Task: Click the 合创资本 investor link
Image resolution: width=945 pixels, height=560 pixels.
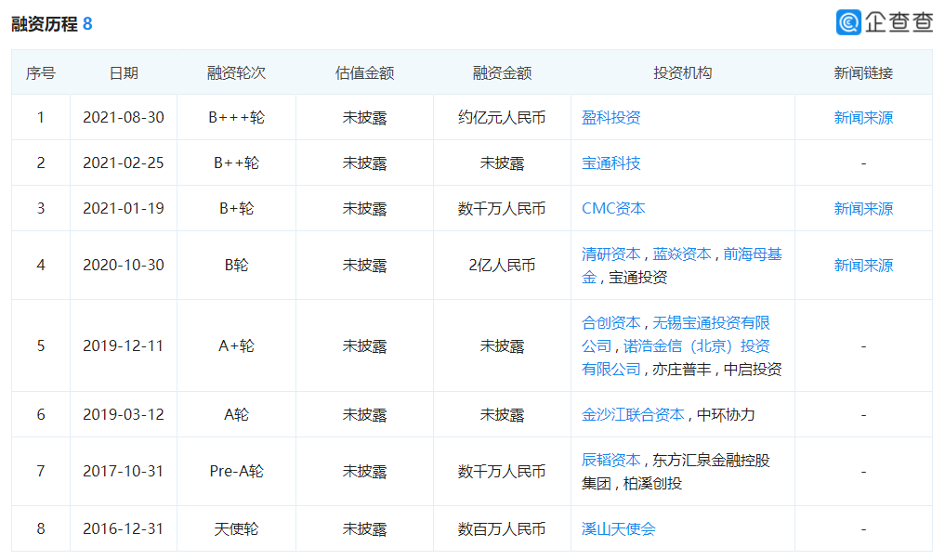Action: [610, 323]
